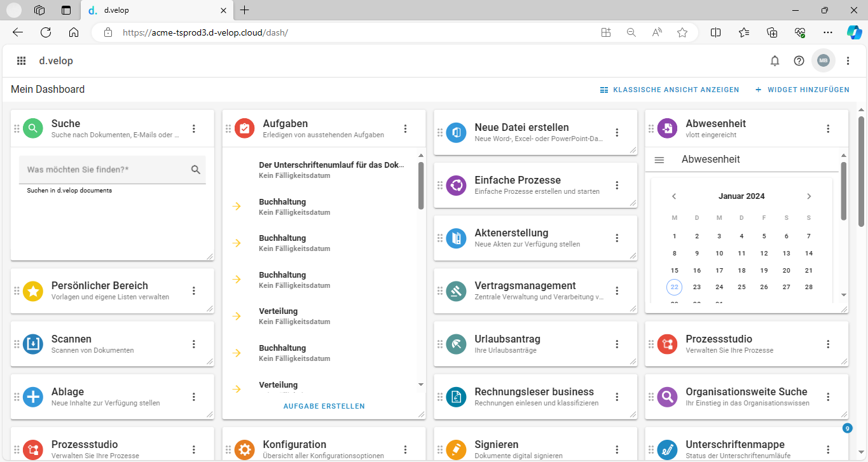Go to next month in calendar
The image size is (868, 462).
click(809, 196)
